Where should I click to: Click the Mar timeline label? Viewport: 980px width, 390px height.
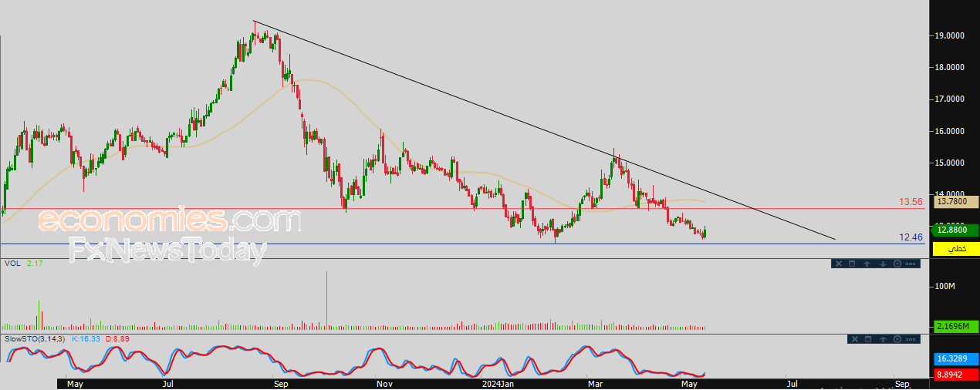(595, 383)
